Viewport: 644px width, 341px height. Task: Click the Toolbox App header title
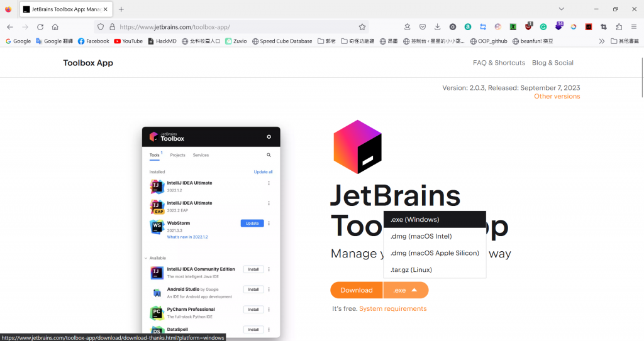(x=88, y=63)
